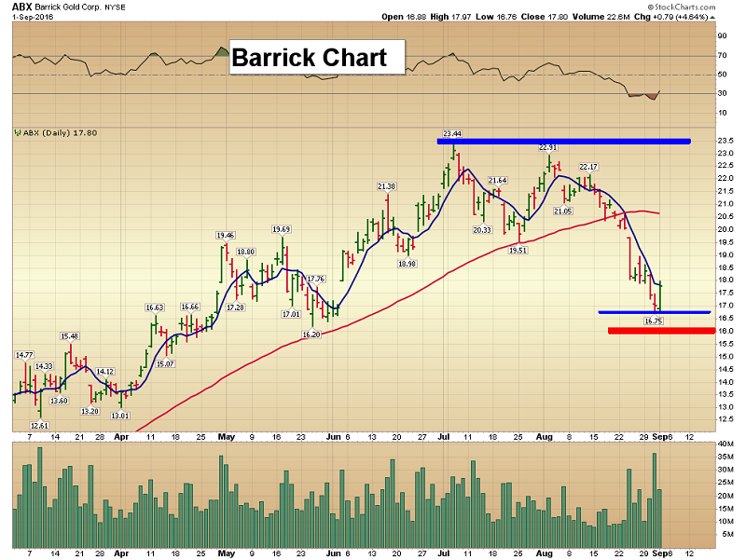This screenshot has width=746, height=560.
Task: Click the 16.63 high label
Action: coord(154,307)
